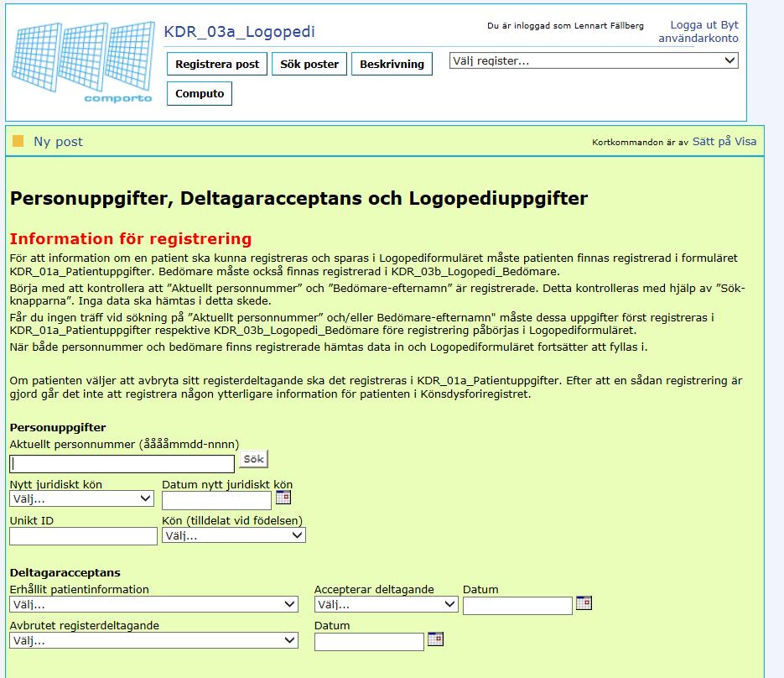This screenshot has width=784, height=678.
Task: Focus the Aktuellt personnummer input field
Action: [x=122, y=464]
